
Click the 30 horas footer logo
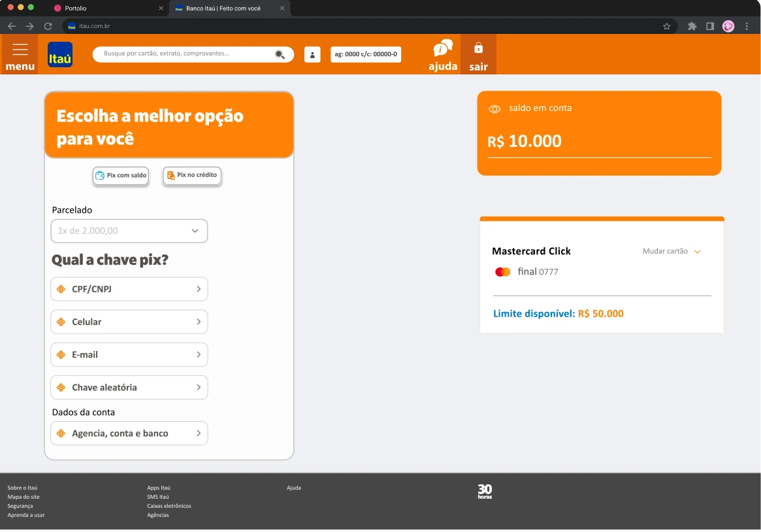pyautogui.click(x=485, y=492)
